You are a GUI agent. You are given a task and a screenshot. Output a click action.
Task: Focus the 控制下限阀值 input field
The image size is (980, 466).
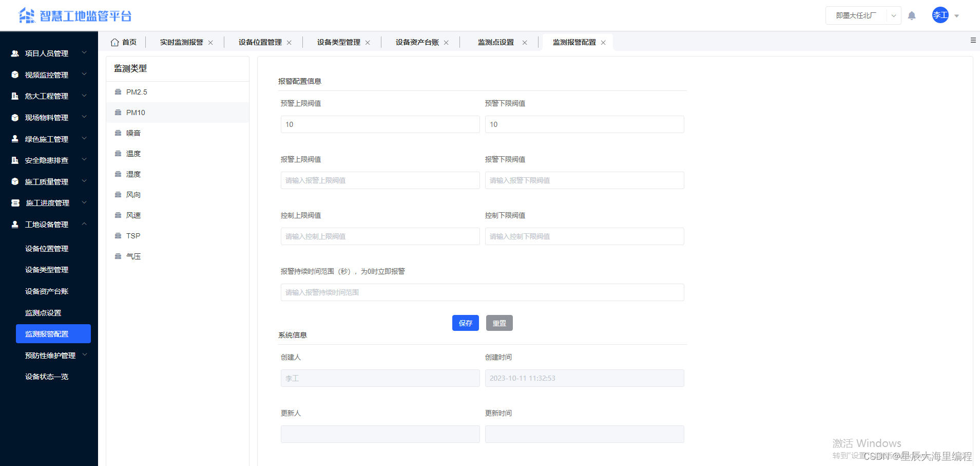click(x=585, y=236)
